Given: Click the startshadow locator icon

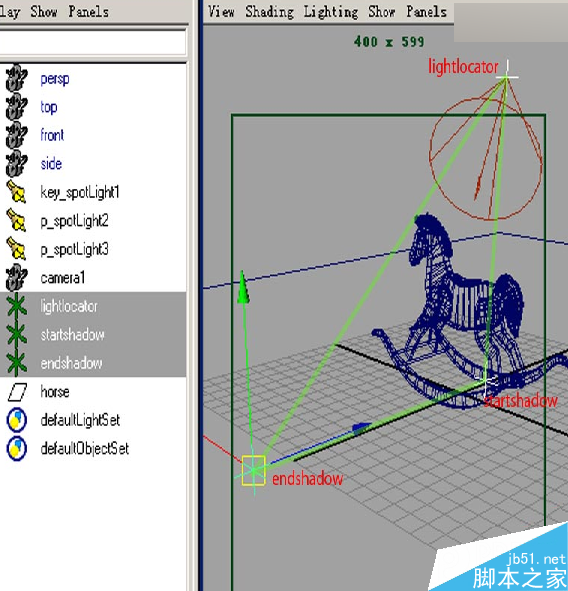Looking at the screenshot, I should (16, 335).
